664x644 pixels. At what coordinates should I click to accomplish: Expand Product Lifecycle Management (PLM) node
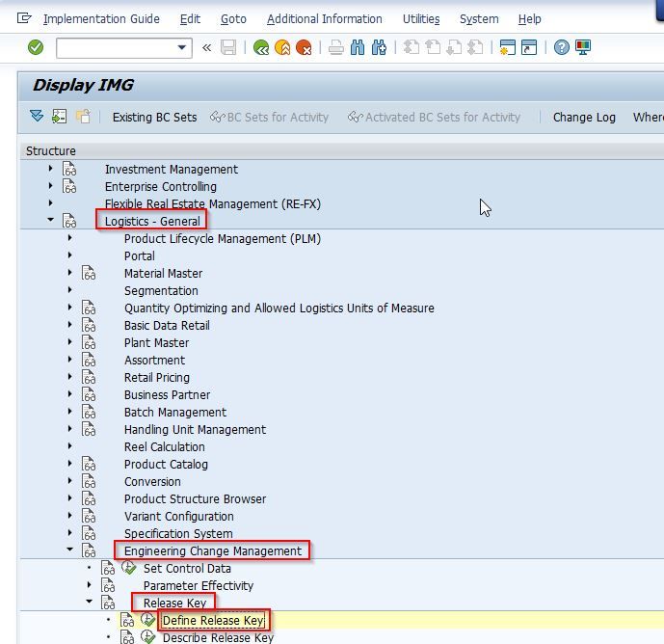(x=70, y=238)
